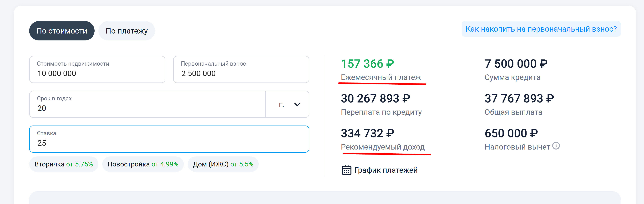644x204 pixels.
Task: Select the Дом (ИЖС) от 5.5% preset
Action: coord(223,164)
